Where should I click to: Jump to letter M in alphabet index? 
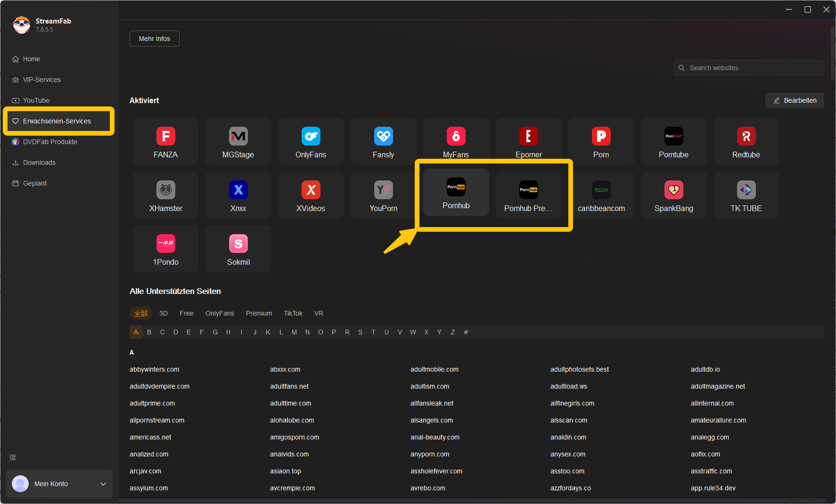[294, 332]
